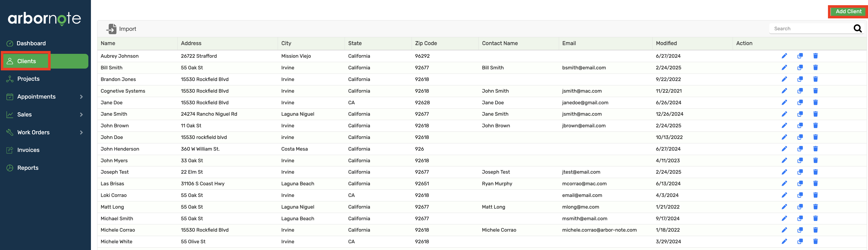
Task: Delete the Brandon Jones client
Action: 816,79
